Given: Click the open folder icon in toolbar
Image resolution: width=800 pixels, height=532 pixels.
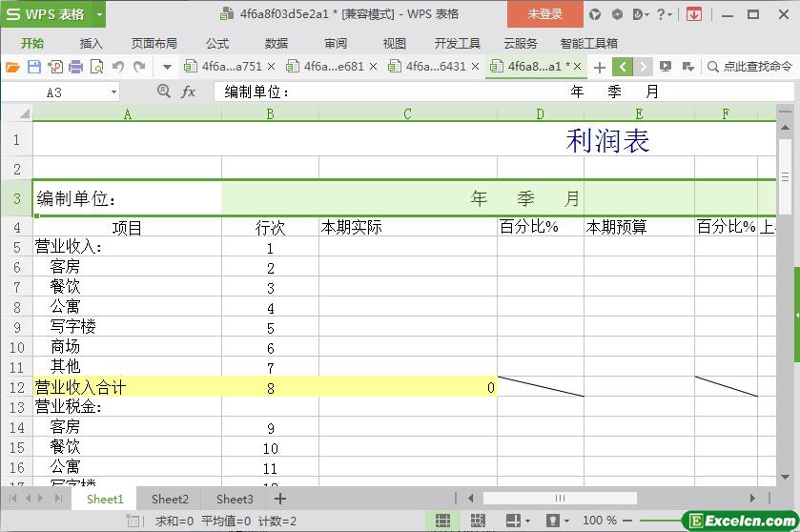Looking at the screenshot, I should point(12,67).
